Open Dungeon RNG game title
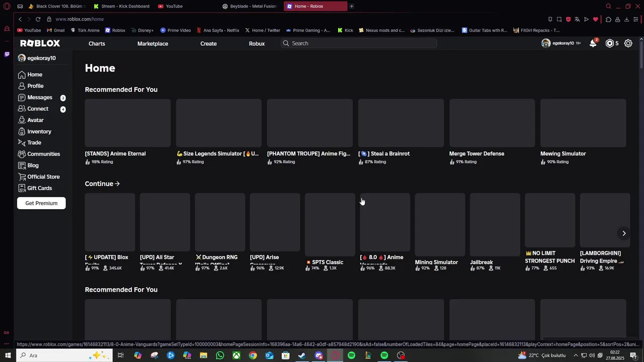The height and width of the screenshot is (362, 644). 216,260
